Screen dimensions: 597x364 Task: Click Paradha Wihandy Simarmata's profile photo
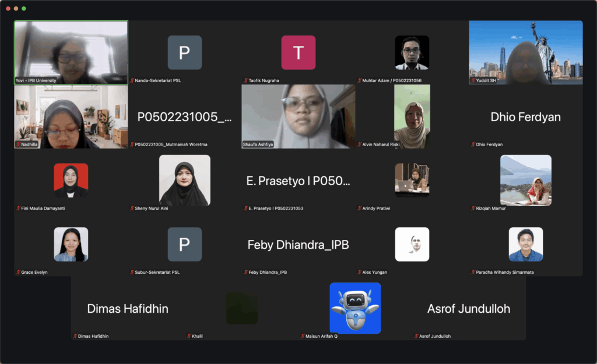[525, 244]
